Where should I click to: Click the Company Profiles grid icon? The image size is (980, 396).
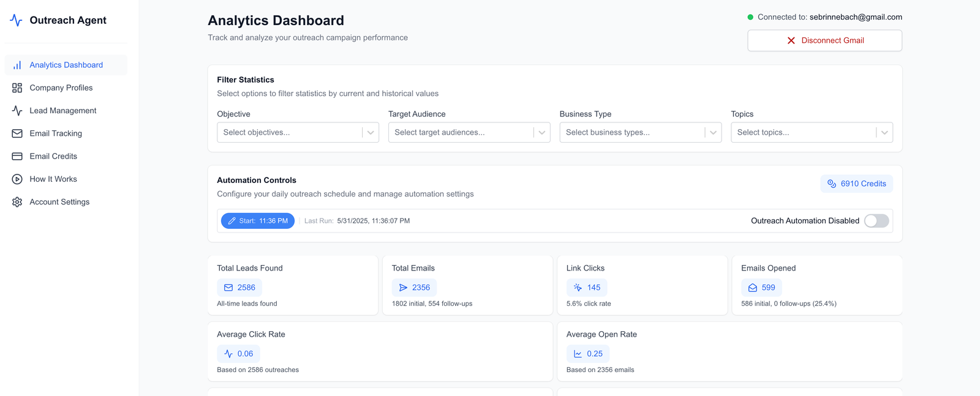coord(17,88)
